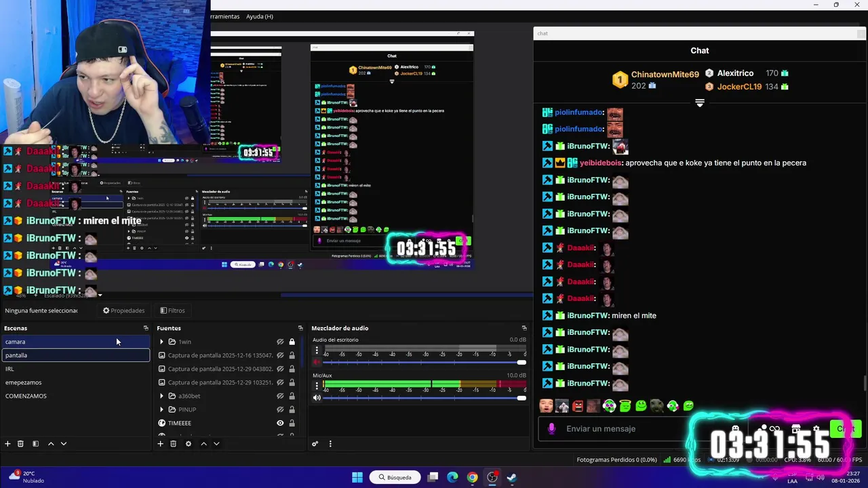The image size is (868, 488).
Task: Open Google Chrome from taskbar
Action: tap(472, 477)
